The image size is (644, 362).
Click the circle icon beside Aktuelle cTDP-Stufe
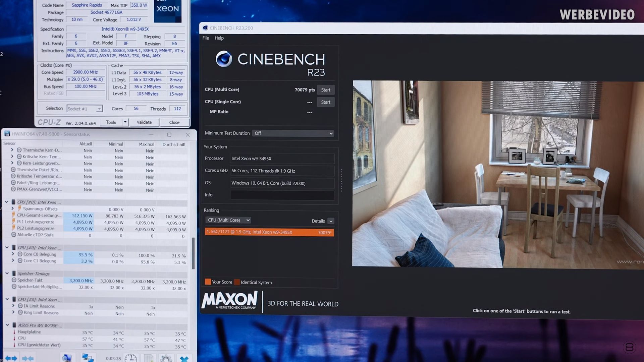(14, 235)
